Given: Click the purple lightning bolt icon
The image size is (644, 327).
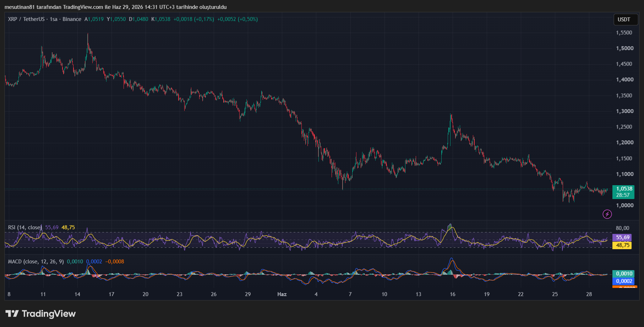Looking at the screenshot, I should click(607, 214).
